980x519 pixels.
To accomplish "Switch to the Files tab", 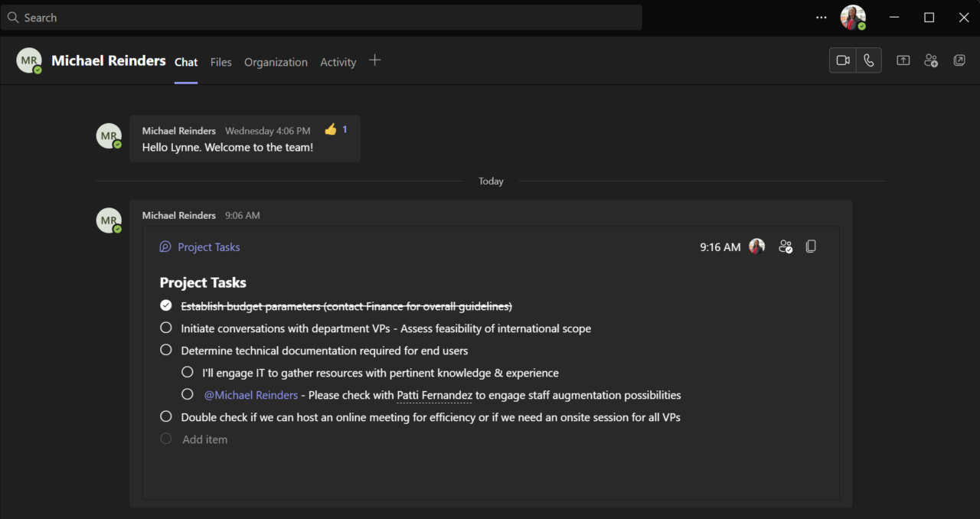I will click(220, 62).
